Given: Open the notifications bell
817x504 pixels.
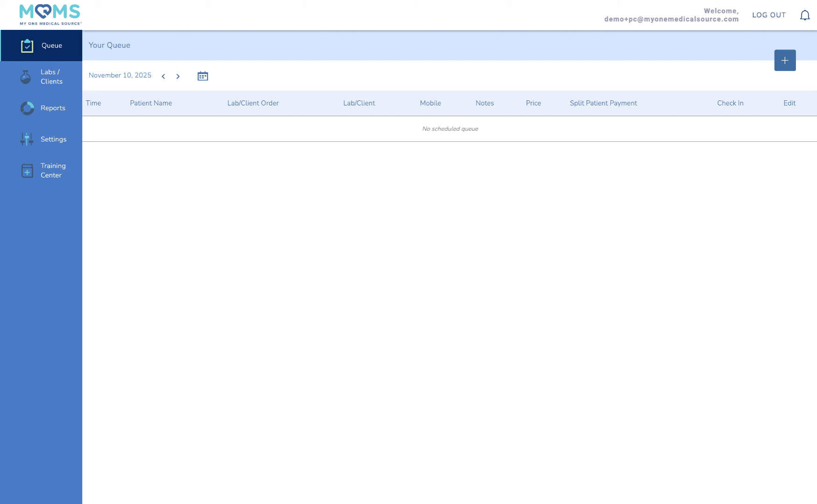Looking at the screenshot, I should [804, 15].
